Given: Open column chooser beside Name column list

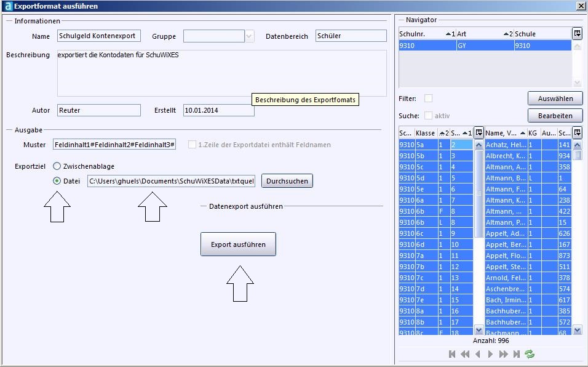Looking at the screenshot, I should [577, 133].
